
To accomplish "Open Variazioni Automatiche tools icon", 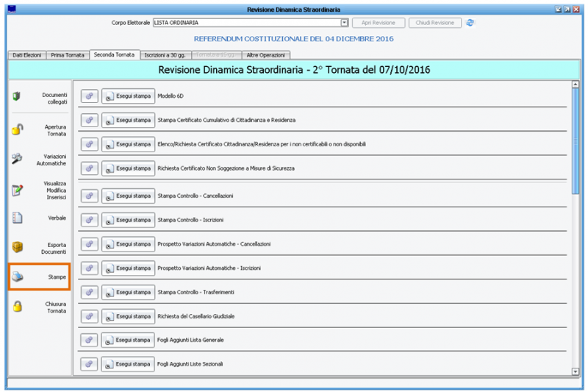I will pos(17,158).
